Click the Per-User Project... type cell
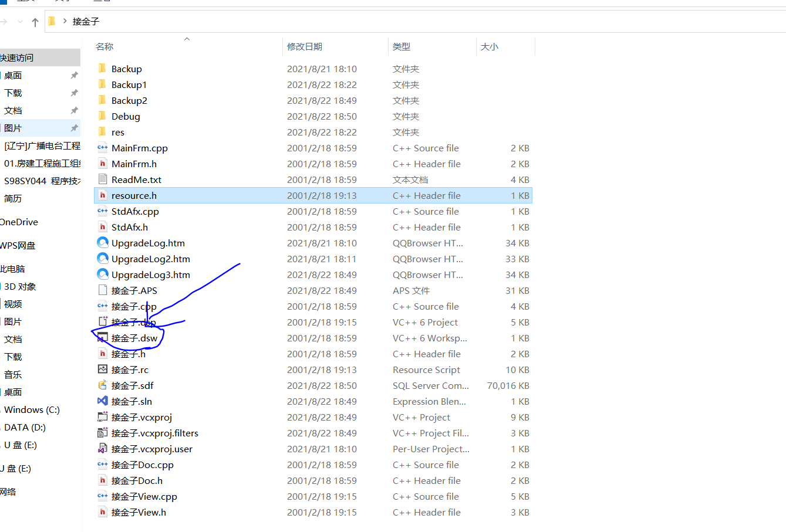Viewport: 786px width, 532px height. click(x=431, y=449)
